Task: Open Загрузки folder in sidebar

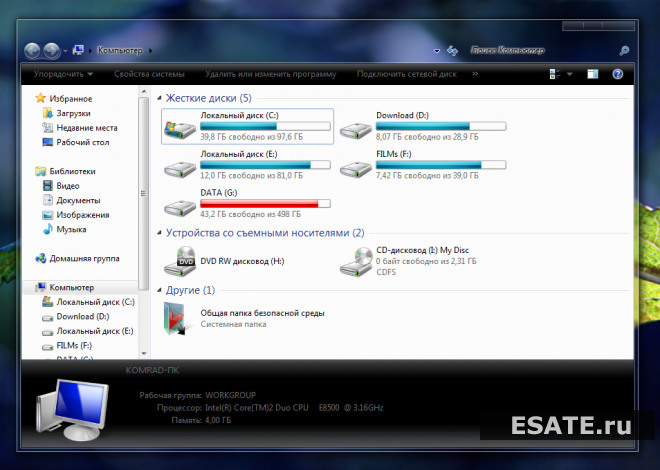Action: 74,113
